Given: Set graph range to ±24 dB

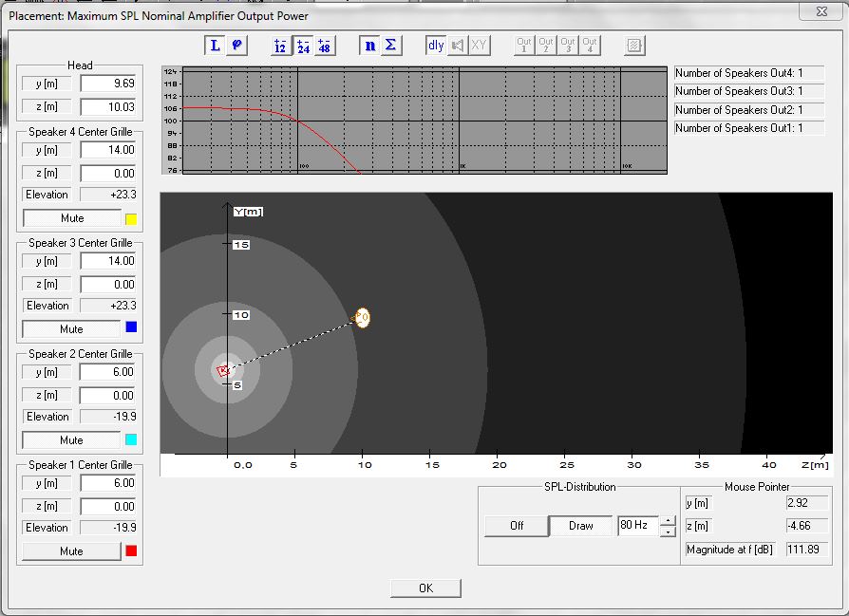Looking at the screenshot, I should pyautogui.click(x=303, y=46).
